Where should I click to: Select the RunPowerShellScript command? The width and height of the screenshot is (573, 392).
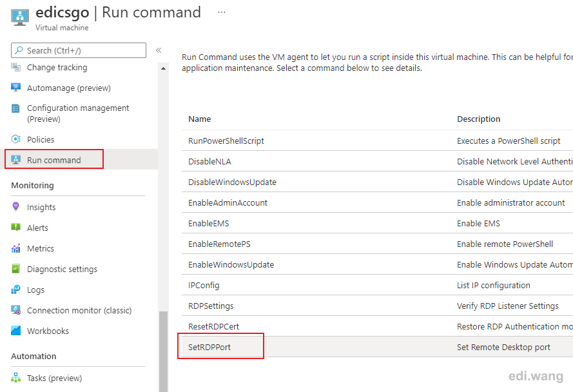[226, 141]
